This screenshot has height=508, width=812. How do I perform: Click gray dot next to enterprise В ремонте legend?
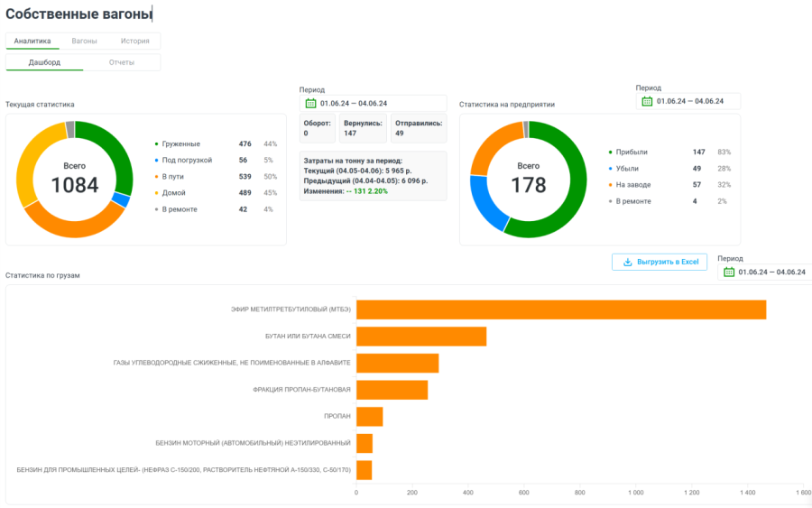point(610,201)
